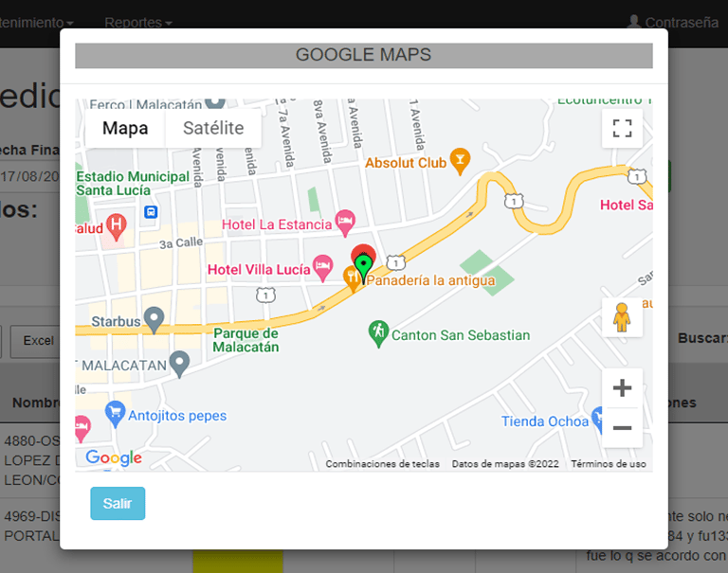728x573 pixels.
Task: Click the MALACATAN grey pin icon
Action: 179,364
